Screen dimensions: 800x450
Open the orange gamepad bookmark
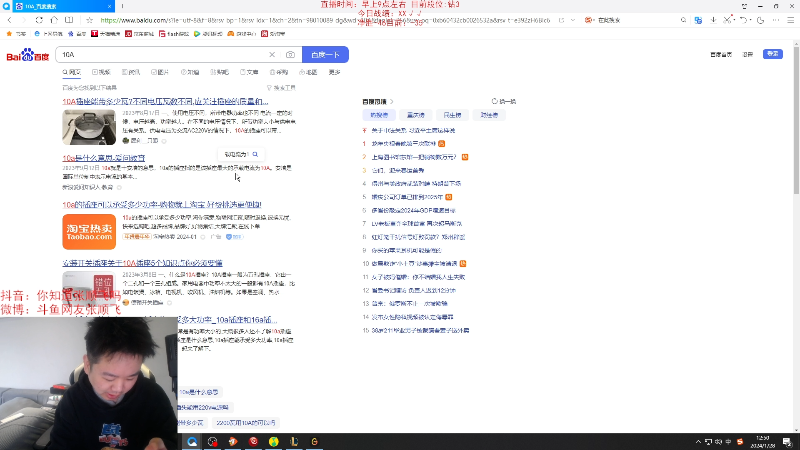click(241, 34)
